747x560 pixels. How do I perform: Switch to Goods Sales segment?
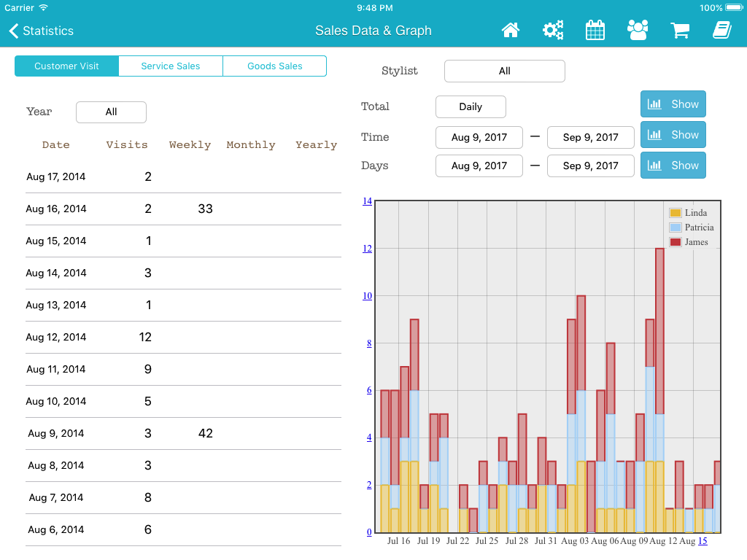[x=275, y=66]
